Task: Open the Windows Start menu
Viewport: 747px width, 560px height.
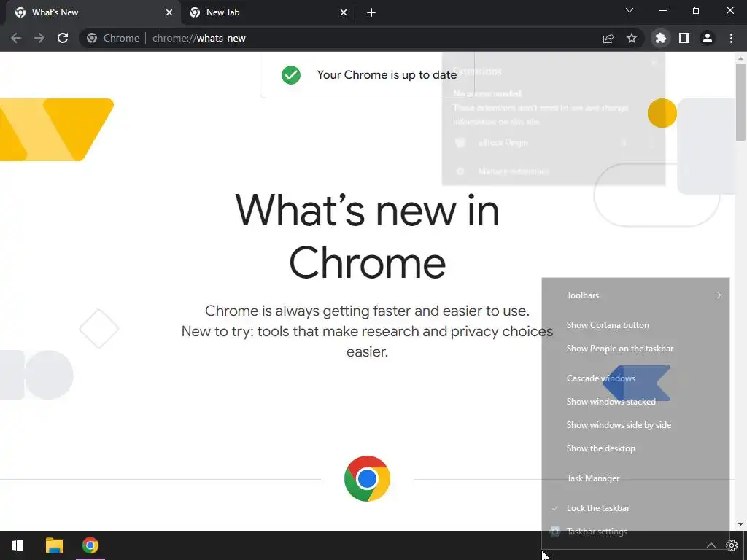Action: click(18, 545)
